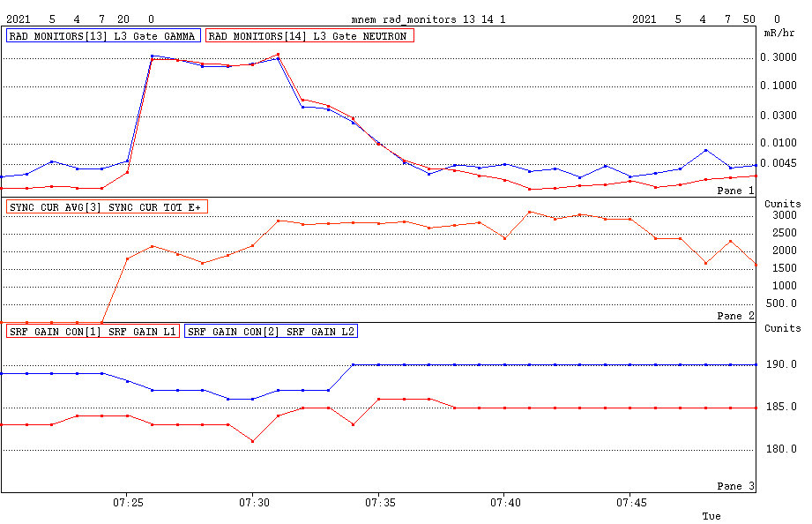Image resolution: width=812 pixels, height=524 pixels.
Task: Click the 0.0045 axis value
Action: click(778, 163)
